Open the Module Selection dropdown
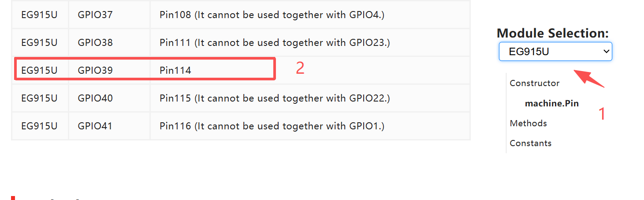Viewport: 644px width, 200px height. (x=555, y=52)
